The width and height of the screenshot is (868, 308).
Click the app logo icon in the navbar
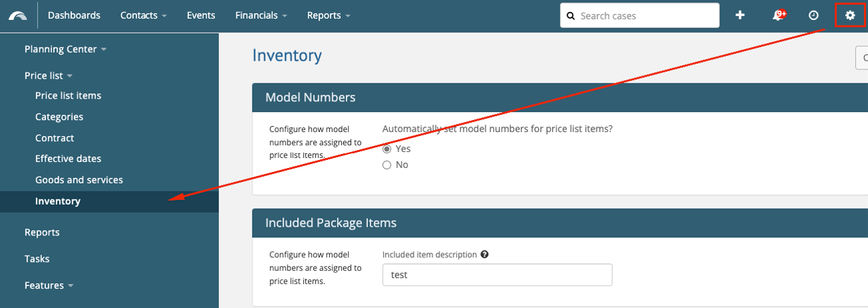(x=18, y=15)
